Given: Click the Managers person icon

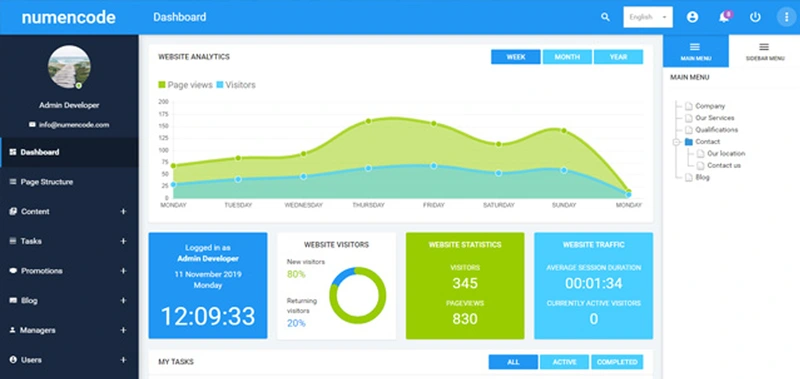Looking at the screenshot, I should (x=13, y=330).
